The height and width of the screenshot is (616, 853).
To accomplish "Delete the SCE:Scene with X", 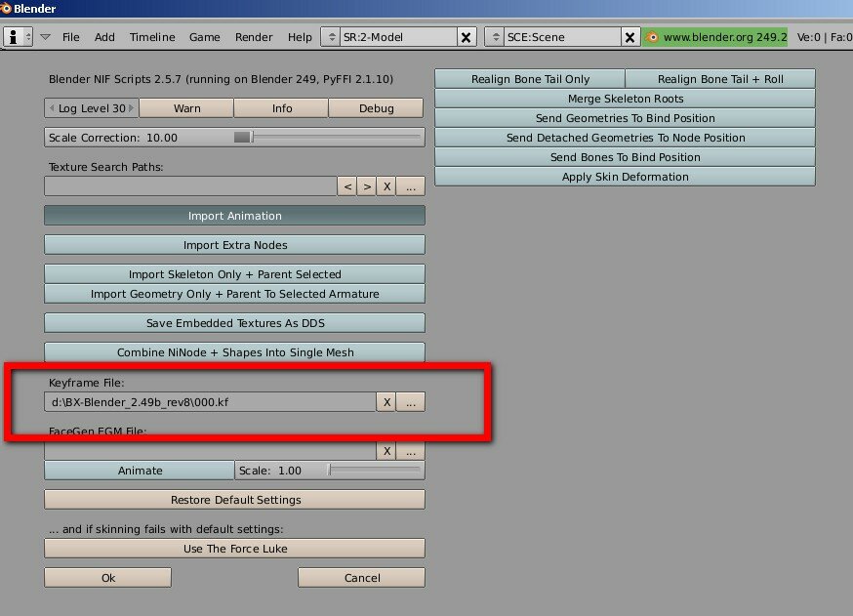I will pos(630,37).
